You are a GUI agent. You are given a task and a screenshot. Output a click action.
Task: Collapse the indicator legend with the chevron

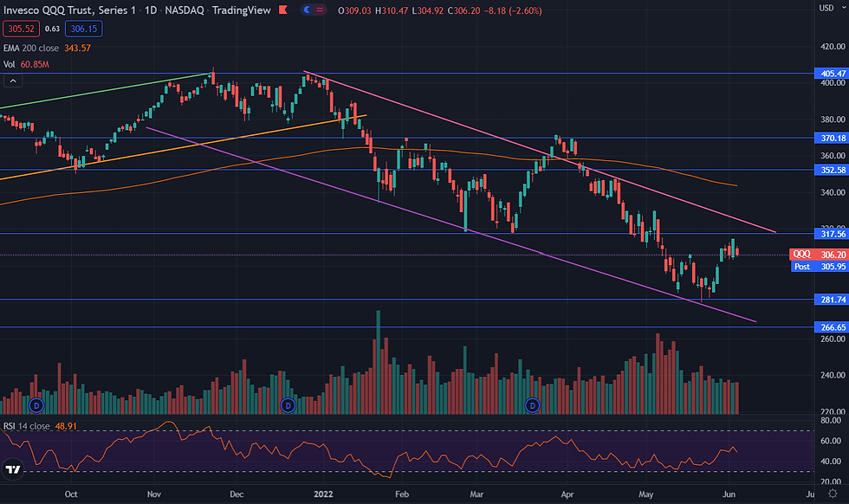pos(13,81)
